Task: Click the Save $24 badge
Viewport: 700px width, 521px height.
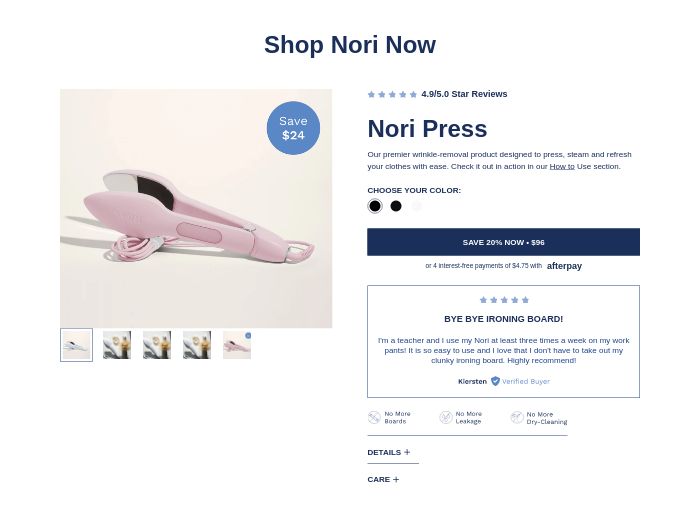Action: tap(293, 128)
